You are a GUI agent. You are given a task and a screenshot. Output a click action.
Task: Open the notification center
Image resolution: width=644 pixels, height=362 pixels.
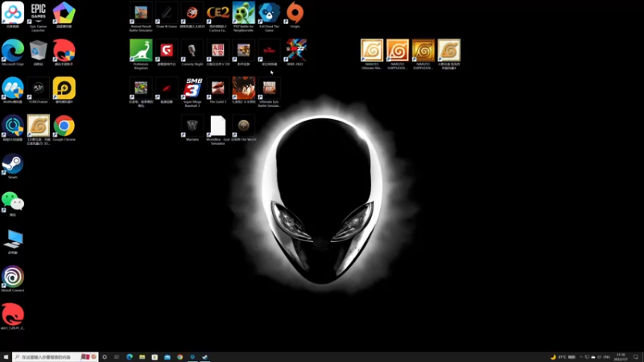(x=636, y=357)
